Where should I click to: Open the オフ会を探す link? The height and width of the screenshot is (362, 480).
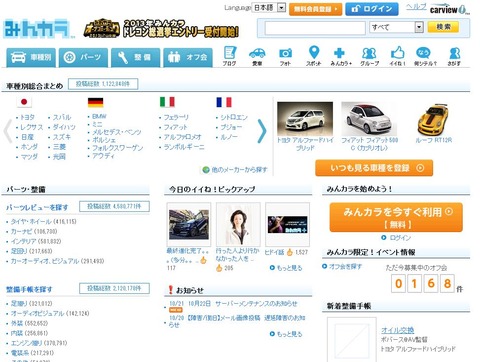pyautogui.click(x=345, y=266)
